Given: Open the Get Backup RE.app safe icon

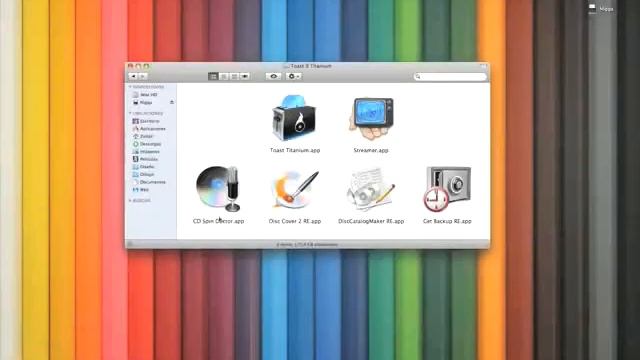Looking at the screenshot, I should (x=447, y=189).
